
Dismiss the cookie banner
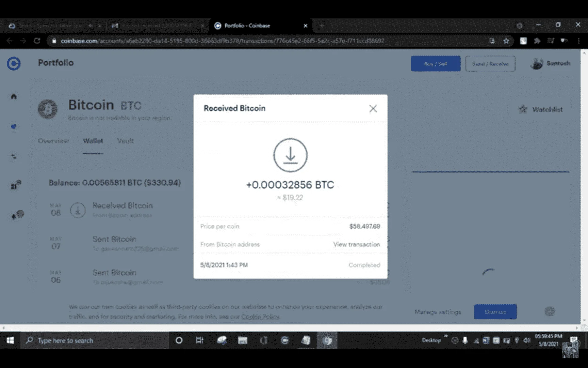(495, 312)
